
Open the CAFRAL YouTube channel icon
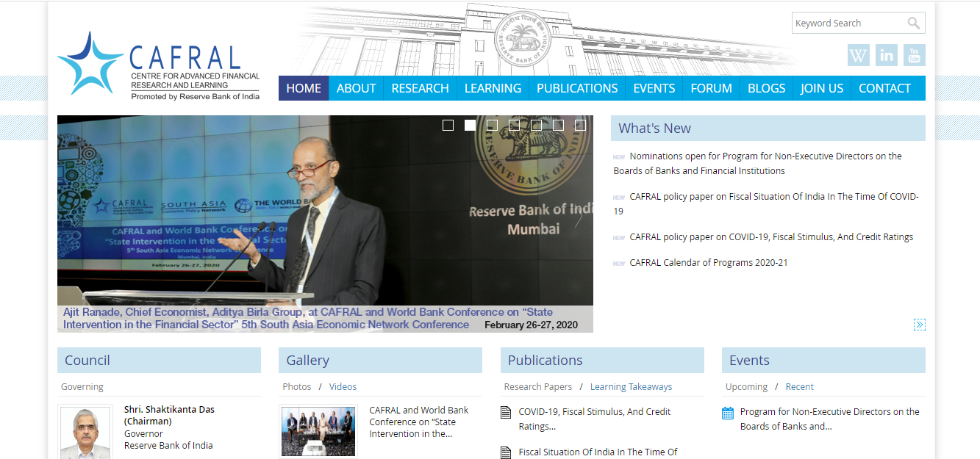click(x=915, y=55)
